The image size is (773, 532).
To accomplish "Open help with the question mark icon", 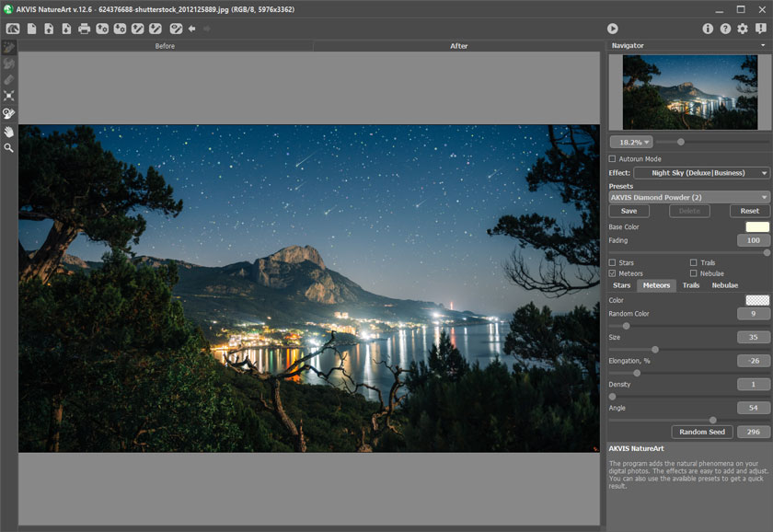I will pyautogui.click(x=725, y=29).
